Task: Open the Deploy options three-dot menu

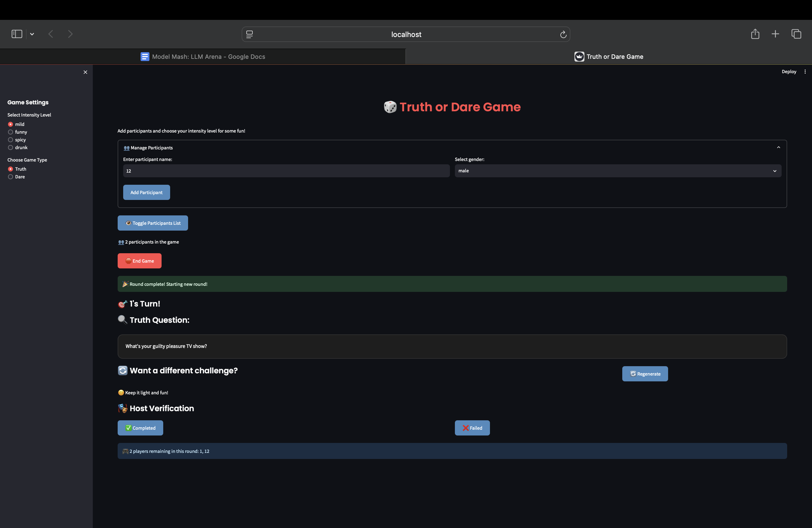Action: (805, 72)
